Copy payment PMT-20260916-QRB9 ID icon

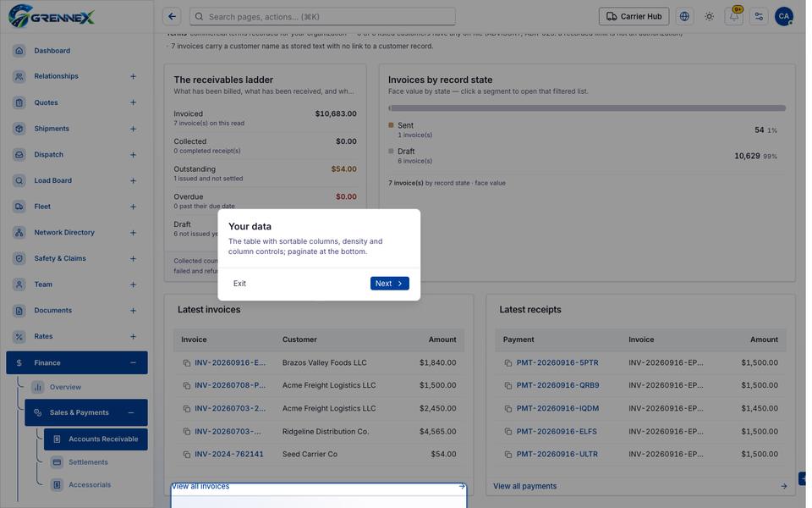click(508, 386)
